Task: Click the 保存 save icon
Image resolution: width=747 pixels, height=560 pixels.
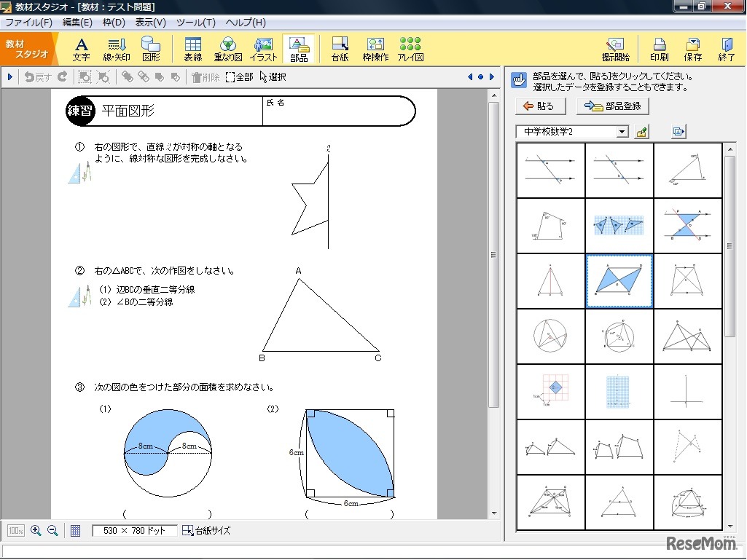Action: pyautogui.click(x=692, y=50)
